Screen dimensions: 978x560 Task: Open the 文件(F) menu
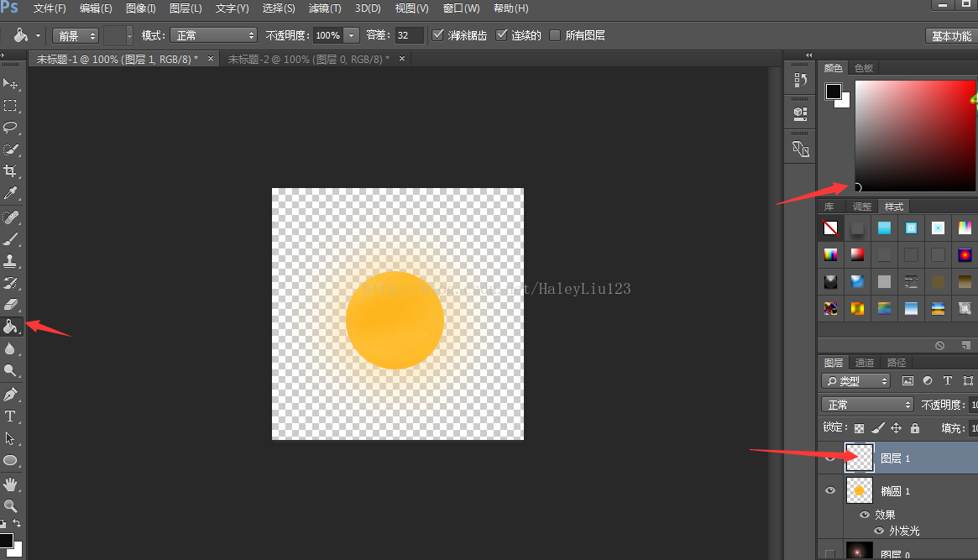coord(50,8)
